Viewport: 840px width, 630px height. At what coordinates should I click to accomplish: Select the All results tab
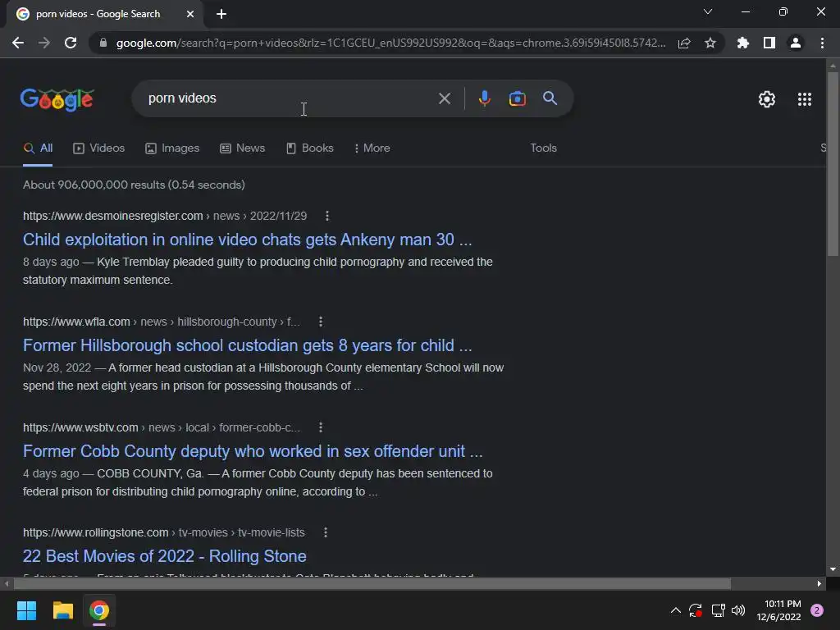(38, 148)
